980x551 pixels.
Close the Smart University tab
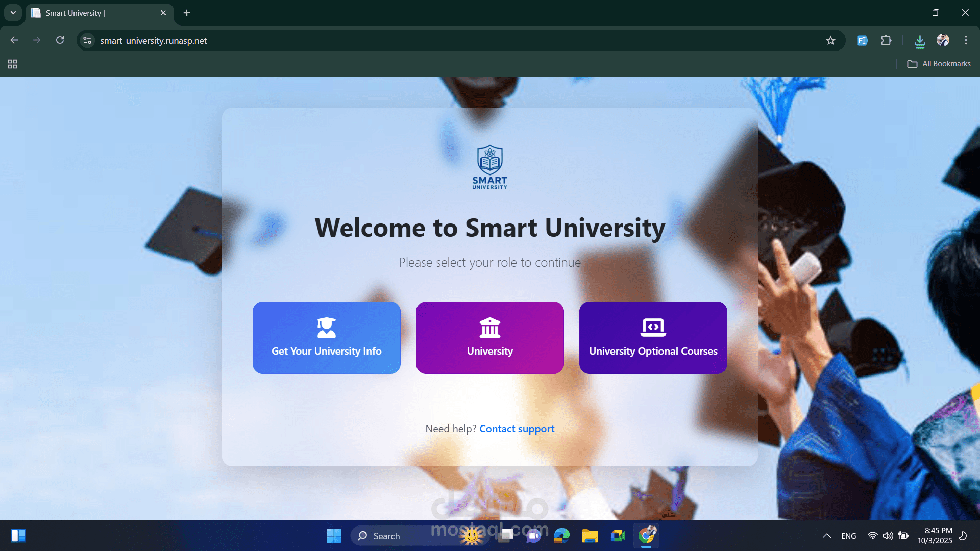pyautogui.click(x=163, y=13)
